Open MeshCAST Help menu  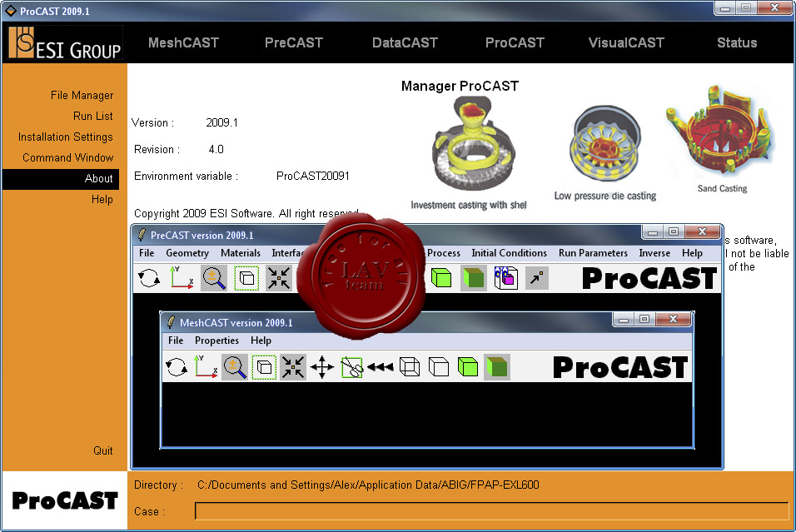(x=261, y=341)
